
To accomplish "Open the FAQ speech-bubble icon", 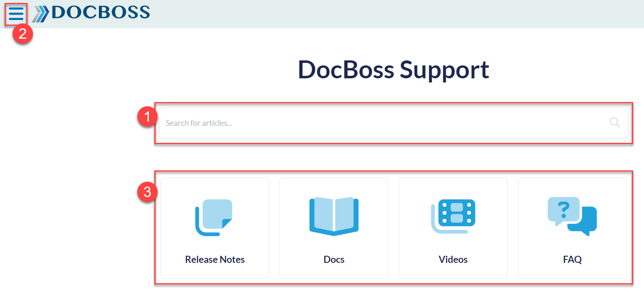I will pyautogui.click(x=572, y=216).
